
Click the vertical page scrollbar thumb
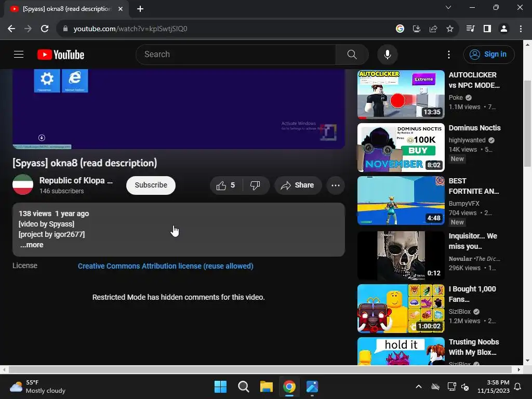(x=527, y=124)
